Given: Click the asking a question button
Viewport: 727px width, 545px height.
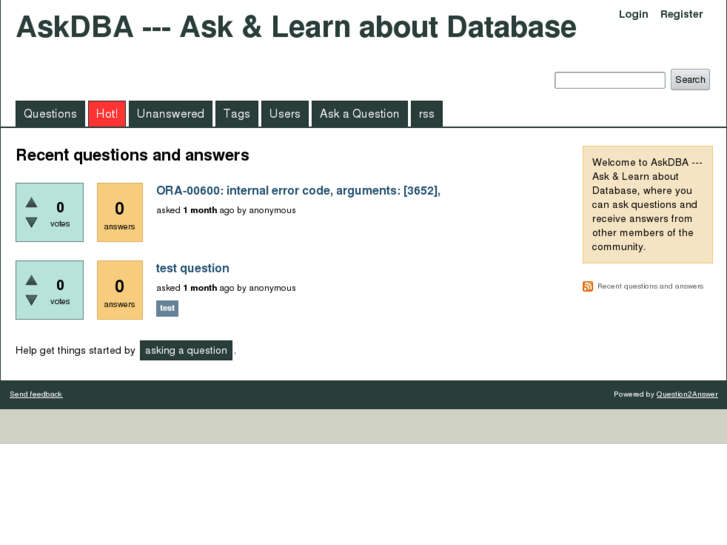Looking at the screenshot, I should [186, 351].
